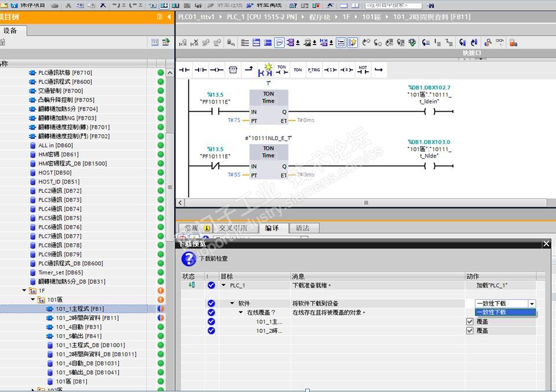Viewport: 556px width, 392px height.
Task: Click the T#5S preset time value
Action: pos(234,175)
